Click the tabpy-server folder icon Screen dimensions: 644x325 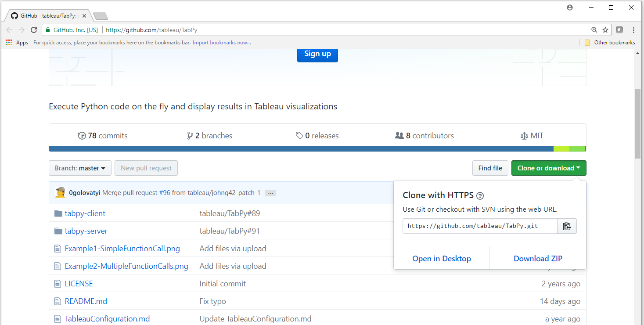pyautogui.click(x=58, y=231)
